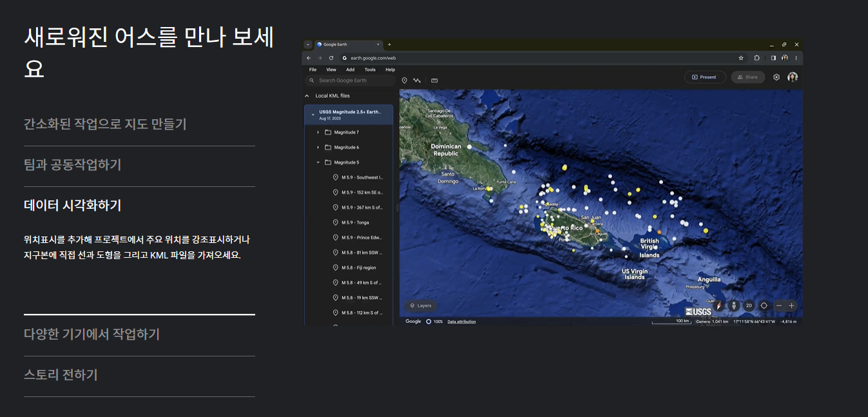Click the Dominican Republic map label
This screenshot has width=868, height=417.
point(446,150)
